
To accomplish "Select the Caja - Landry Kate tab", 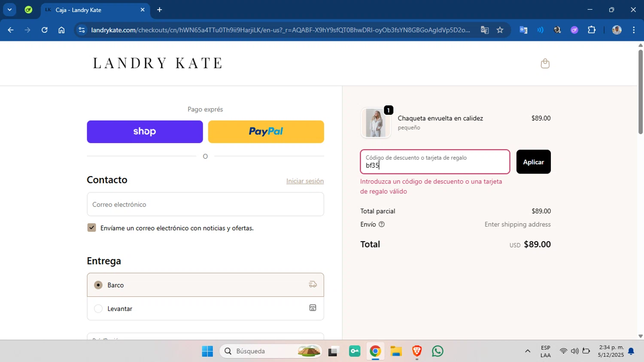I will click(94, 10).
